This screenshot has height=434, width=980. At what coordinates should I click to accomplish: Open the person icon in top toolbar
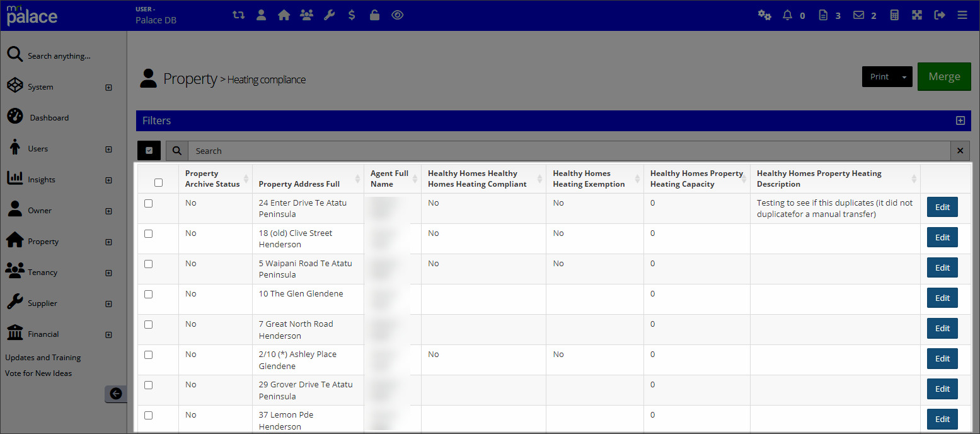pos(261,15)
